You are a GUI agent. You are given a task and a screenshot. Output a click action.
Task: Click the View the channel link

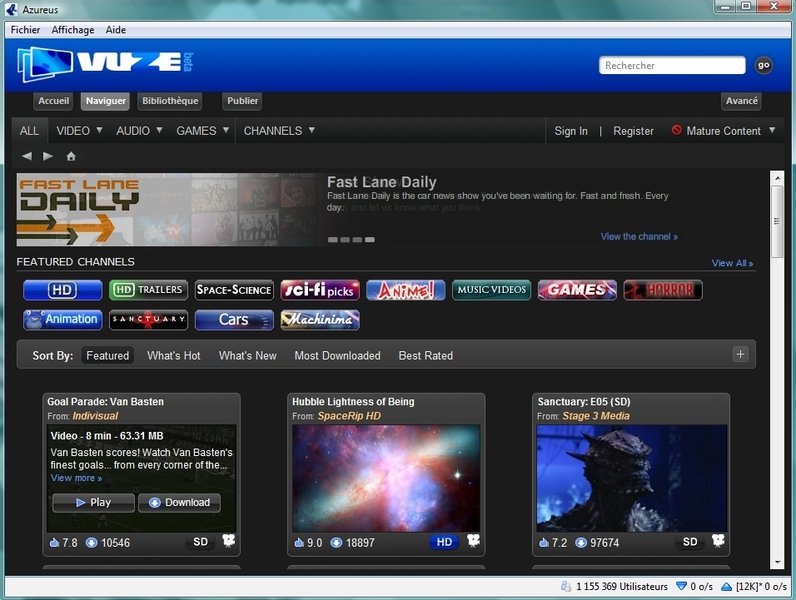click(x=639, y=237)
